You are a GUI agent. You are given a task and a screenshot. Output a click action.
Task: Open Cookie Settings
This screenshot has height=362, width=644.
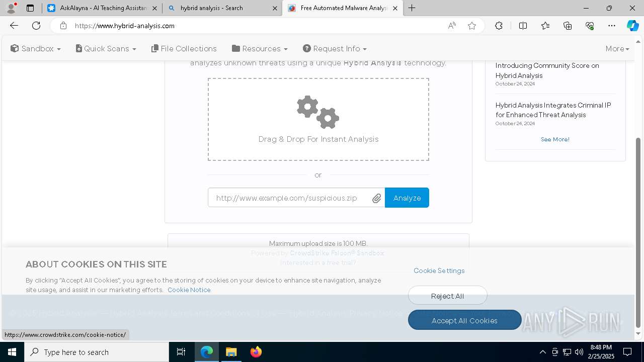click(x=439, y=270)
